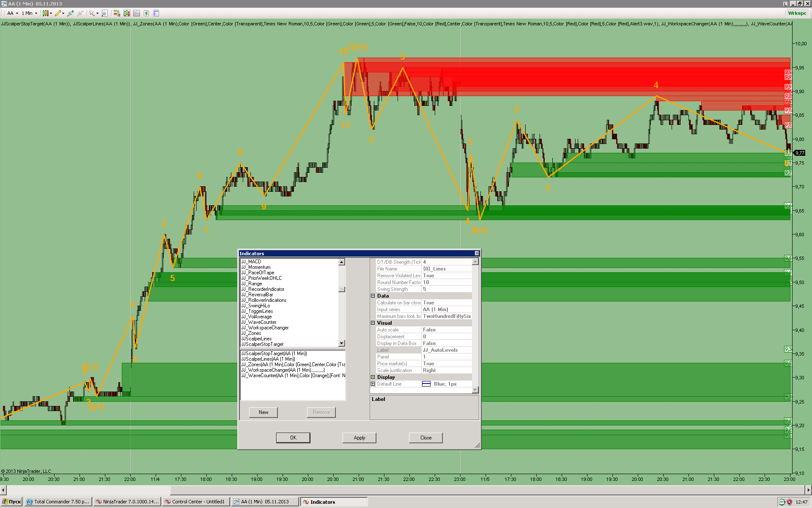Select the pencil drawing tools icon
This screenshot has height=508, width=812.
[58, 13]
